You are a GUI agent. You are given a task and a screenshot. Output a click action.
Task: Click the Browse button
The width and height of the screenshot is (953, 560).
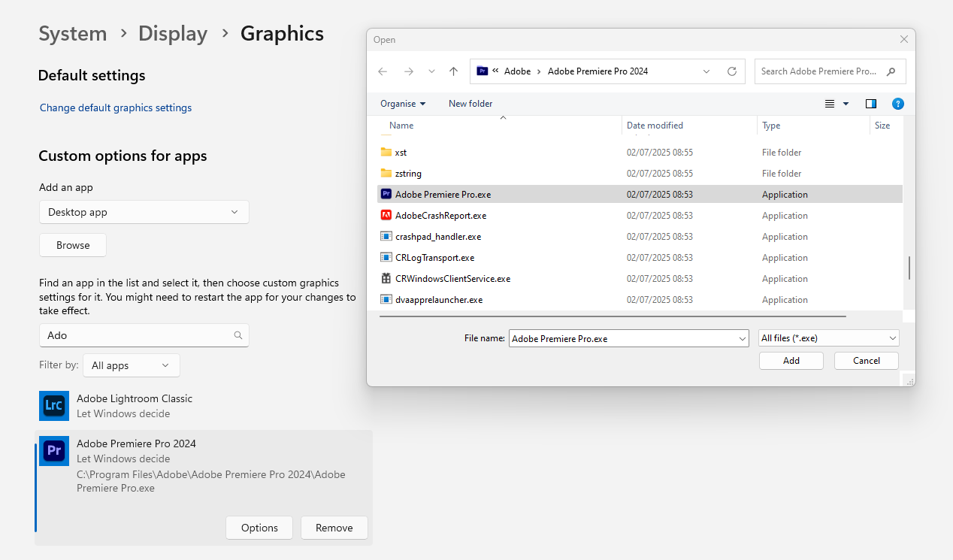tap(73, 245)
